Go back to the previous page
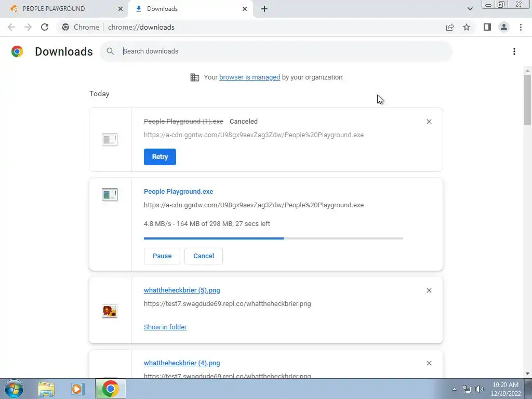This screenshot has height=399, width=532. [11, 27]
